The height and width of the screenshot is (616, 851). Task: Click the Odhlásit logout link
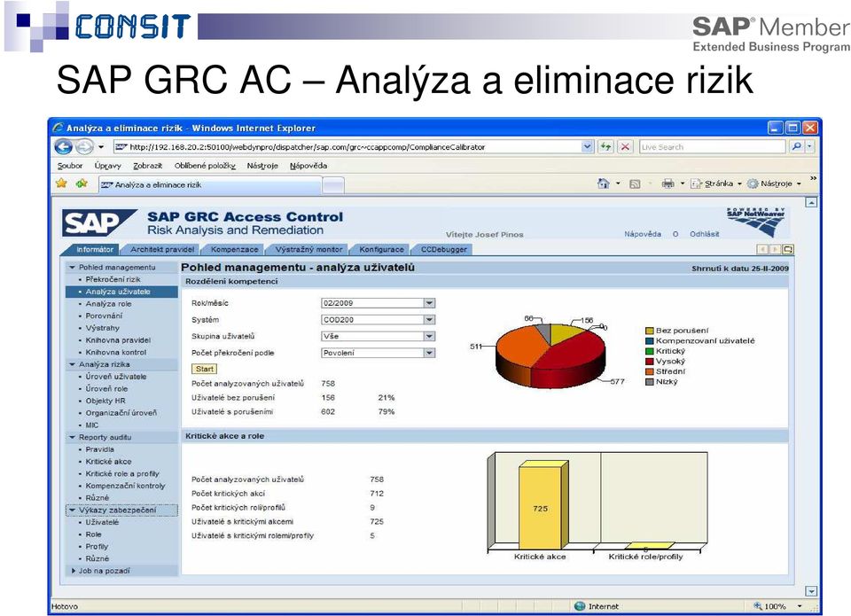705,234
